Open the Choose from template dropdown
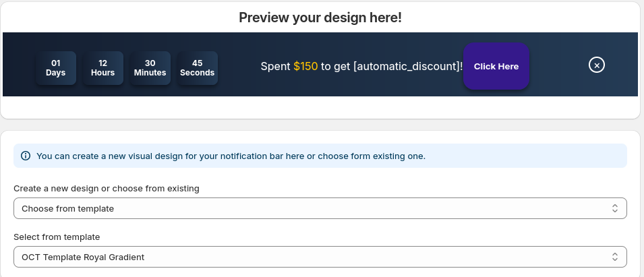 click(x=320, y=208)
